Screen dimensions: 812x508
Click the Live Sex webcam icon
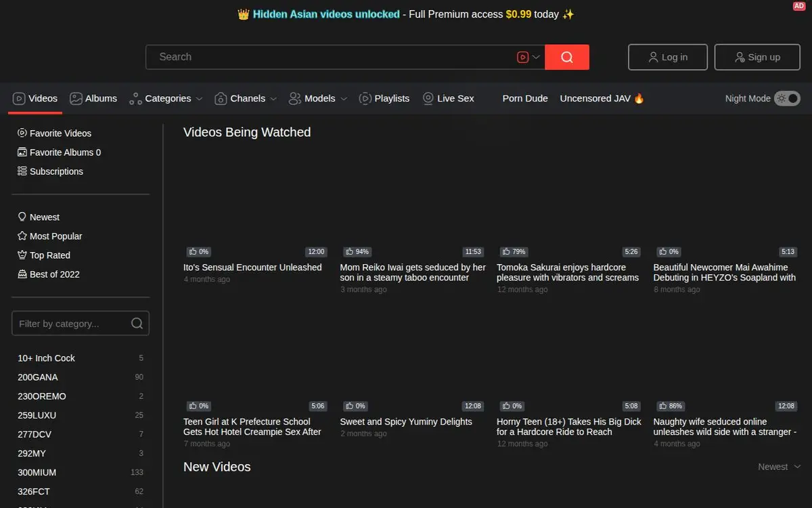pos(428,98)
